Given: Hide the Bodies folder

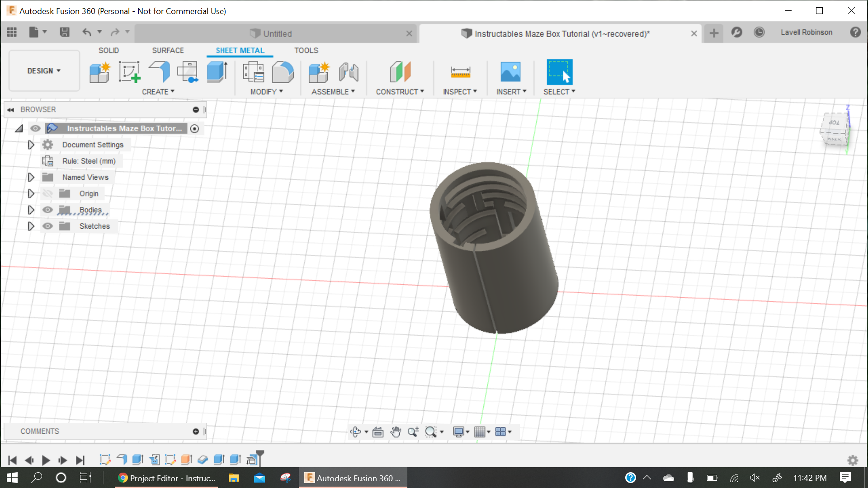Looking at the screenshot, I should (x=47, y=210).
